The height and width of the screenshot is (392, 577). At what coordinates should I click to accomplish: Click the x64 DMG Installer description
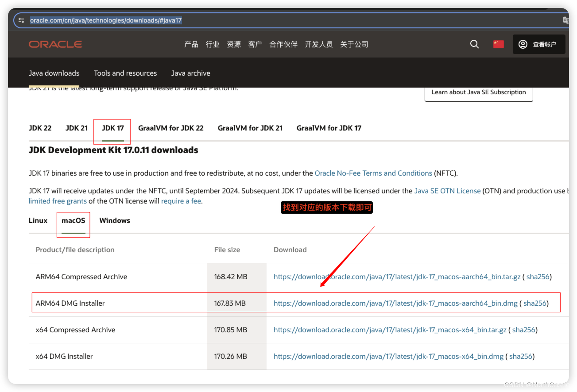click(x=64, y=356)
